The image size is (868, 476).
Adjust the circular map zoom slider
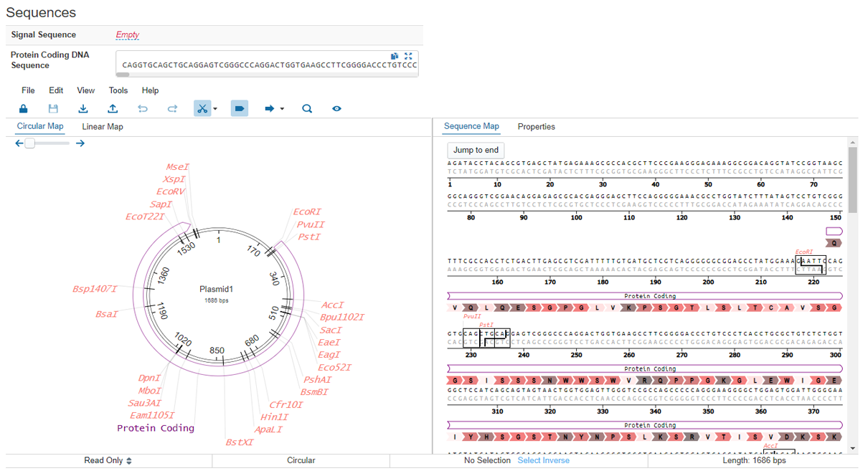[30, 143]
